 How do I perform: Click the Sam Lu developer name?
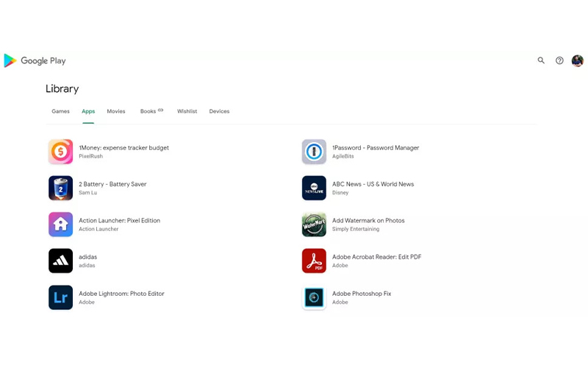tap(87, 193)
